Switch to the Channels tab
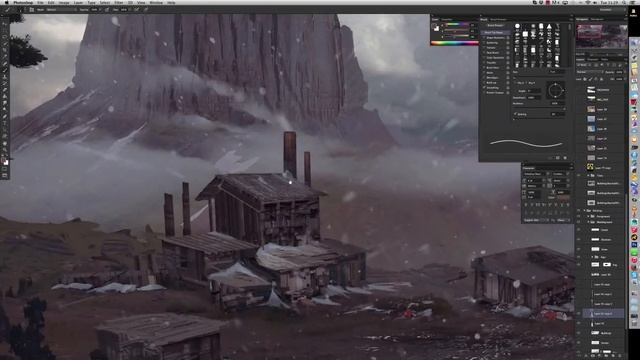 coord(592,59)
